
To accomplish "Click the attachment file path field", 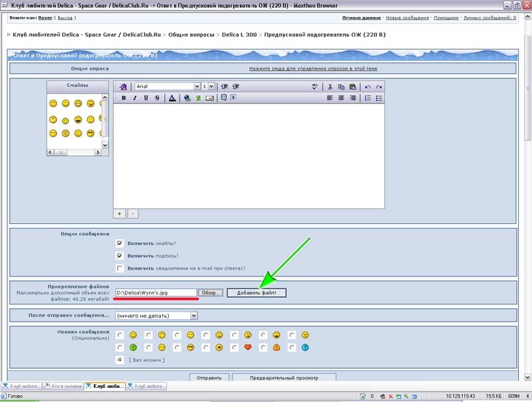I will coord(156,292).
